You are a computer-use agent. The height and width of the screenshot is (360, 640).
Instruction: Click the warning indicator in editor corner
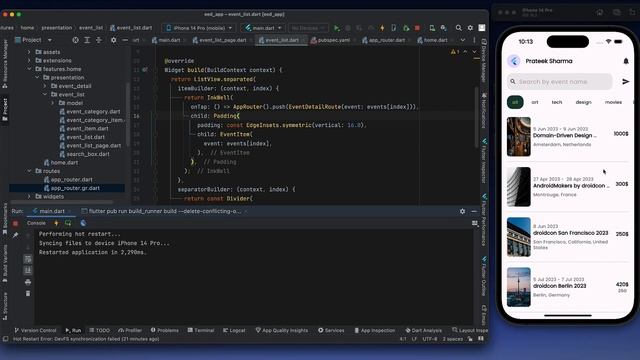tap(455, 52)
